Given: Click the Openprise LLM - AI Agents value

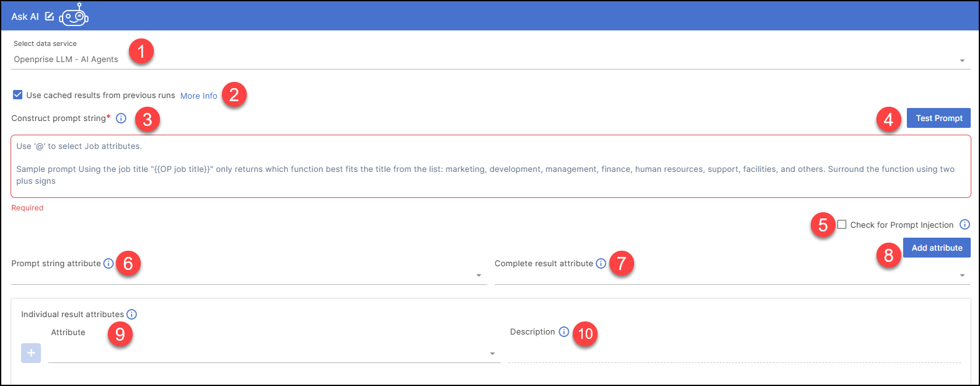Looking at the screenshot, I should point(66,60).
